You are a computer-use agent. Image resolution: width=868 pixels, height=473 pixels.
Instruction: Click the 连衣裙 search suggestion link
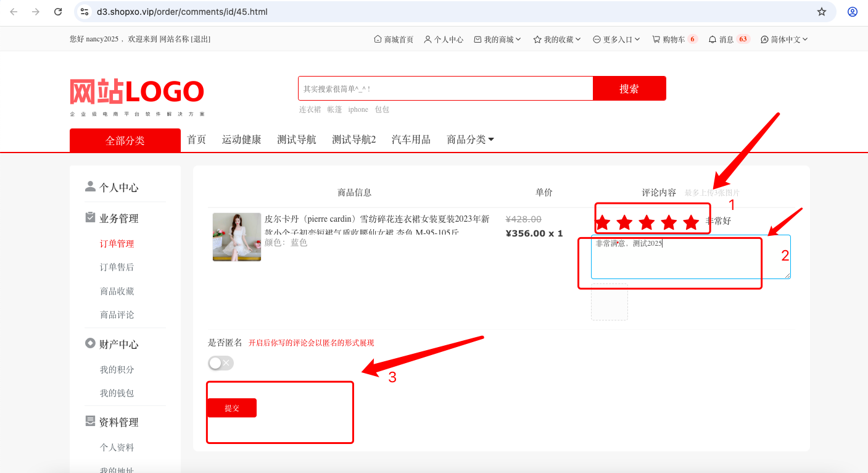click(x=310, y=109)
